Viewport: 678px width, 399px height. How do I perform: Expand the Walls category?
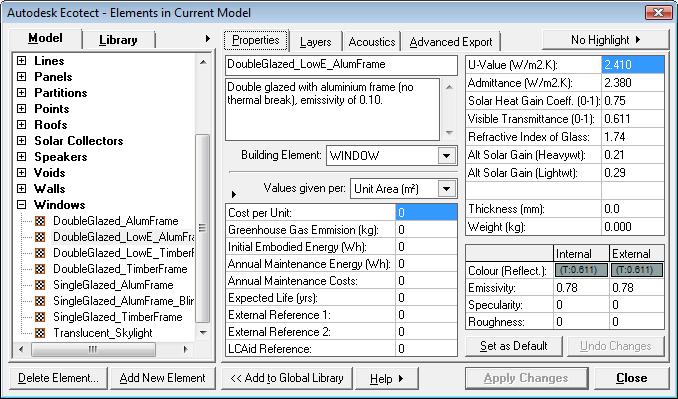[22, 189]
